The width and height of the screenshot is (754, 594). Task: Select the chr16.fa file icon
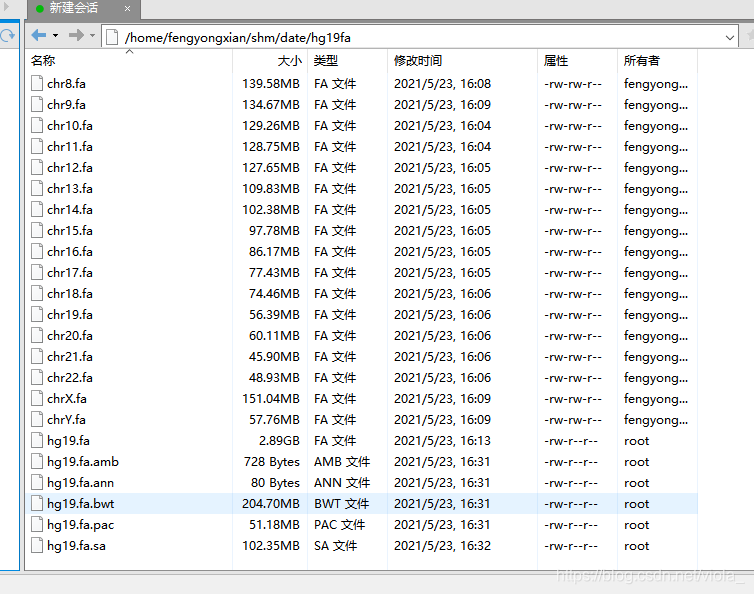pyautogui.click(x=37, y=252)
